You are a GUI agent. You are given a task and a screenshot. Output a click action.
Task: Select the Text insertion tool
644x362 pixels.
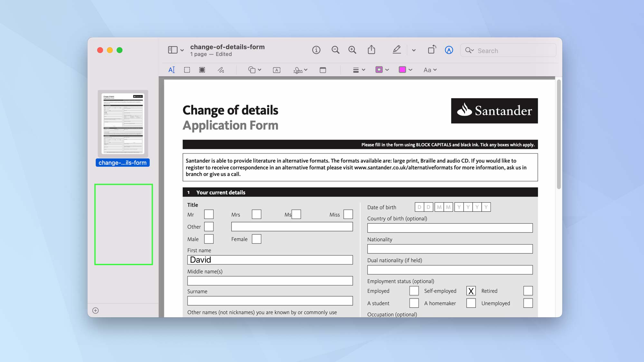[x=172, y=70]
